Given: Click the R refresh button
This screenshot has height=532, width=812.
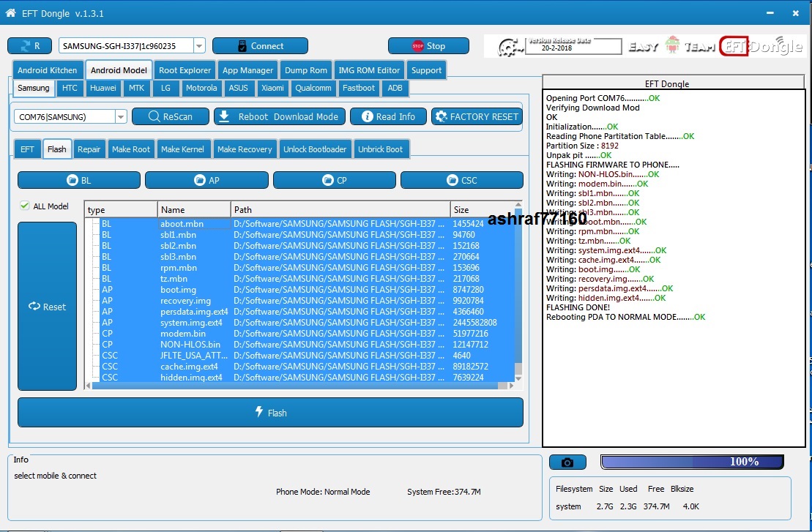Looking at the screenshot, I should 29,45.
